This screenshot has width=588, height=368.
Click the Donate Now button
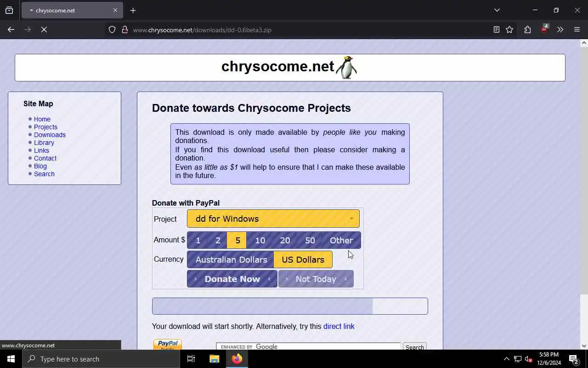[232, 279]
